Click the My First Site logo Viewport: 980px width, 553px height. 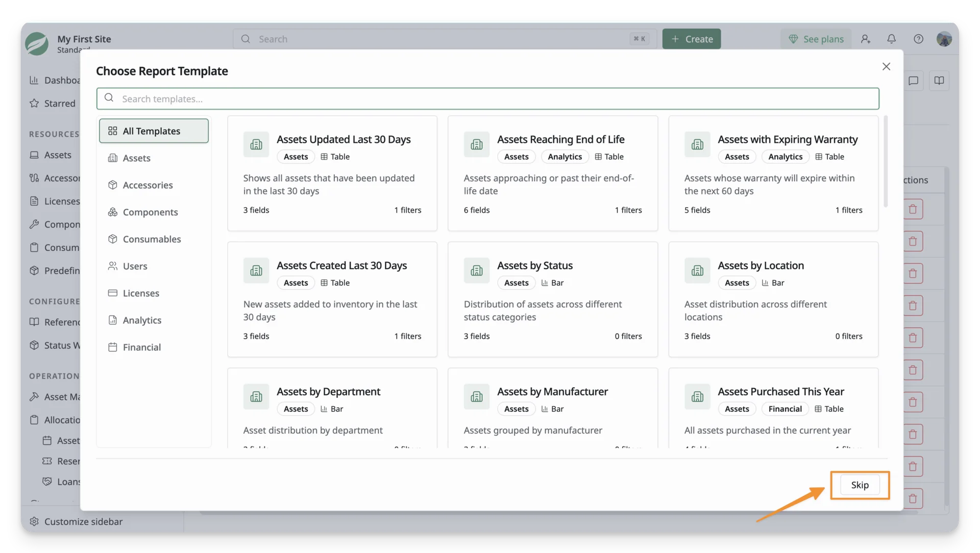coord(37,43)
